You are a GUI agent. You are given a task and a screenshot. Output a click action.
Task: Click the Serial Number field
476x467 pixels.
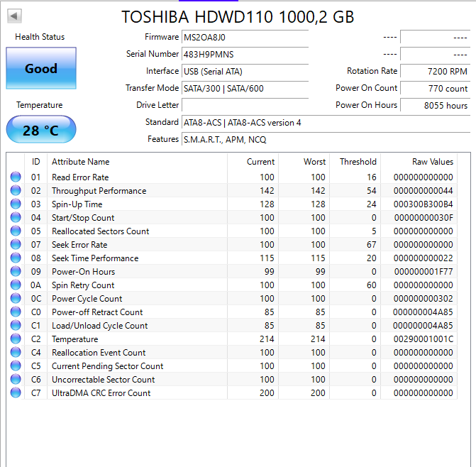(x=245, y=54)
